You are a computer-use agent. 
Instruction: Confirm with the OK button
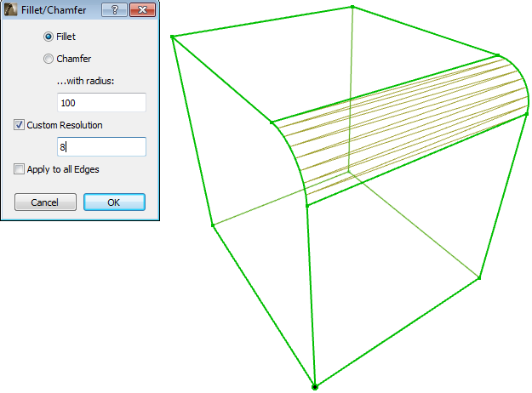coord(114,202)
